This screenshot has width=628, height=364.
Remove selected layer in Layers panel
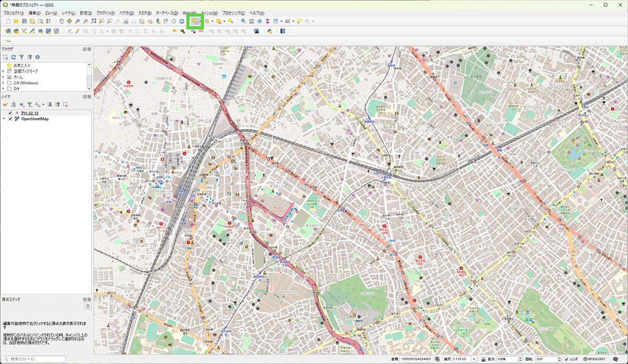tap(65, 105)
